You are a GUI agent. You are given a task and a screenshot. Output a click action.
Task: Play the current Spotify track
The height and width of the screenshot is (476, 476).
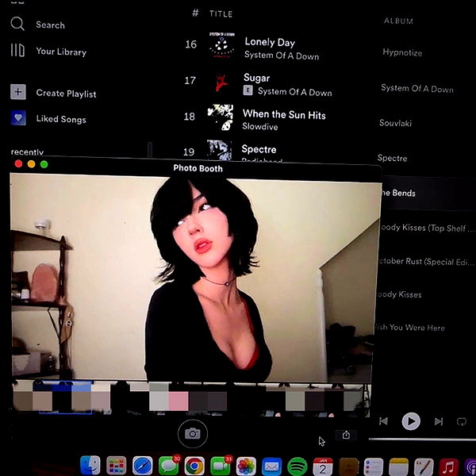411,421
